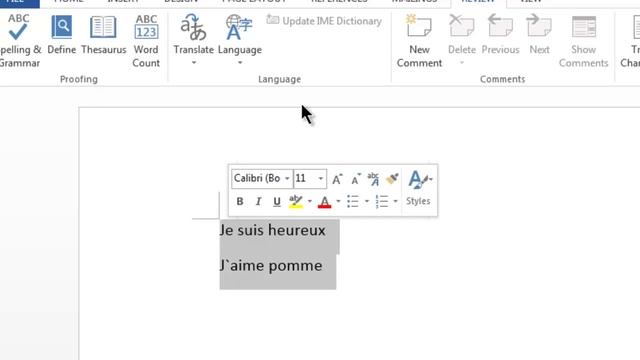
Task: Open the Language options menu
Action: pos(240,39)
